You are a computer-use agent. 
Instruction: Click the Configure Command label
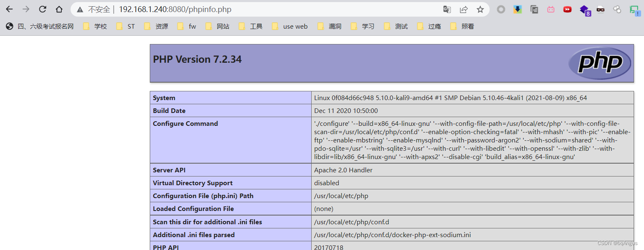point(185,124)
